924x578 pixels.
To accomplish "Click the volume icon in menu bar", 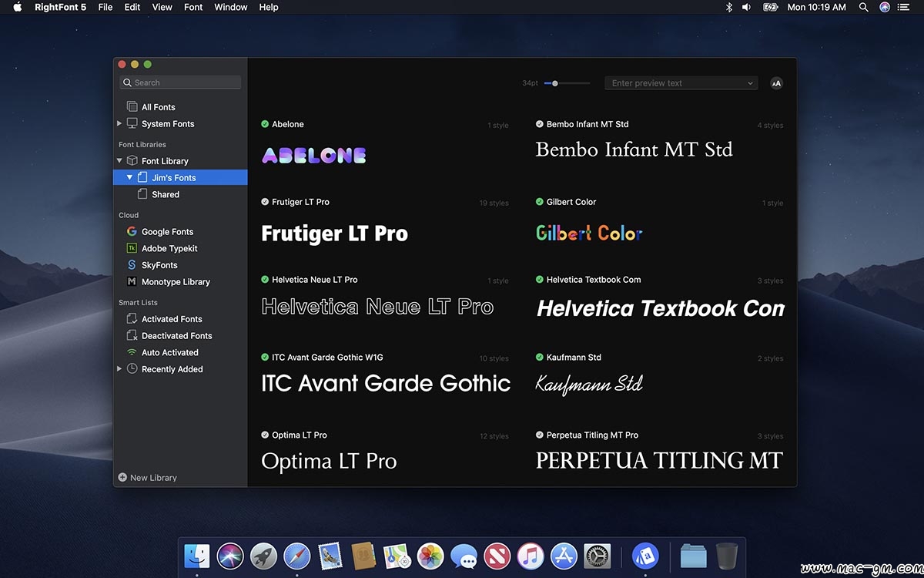I will click(746, 7).
